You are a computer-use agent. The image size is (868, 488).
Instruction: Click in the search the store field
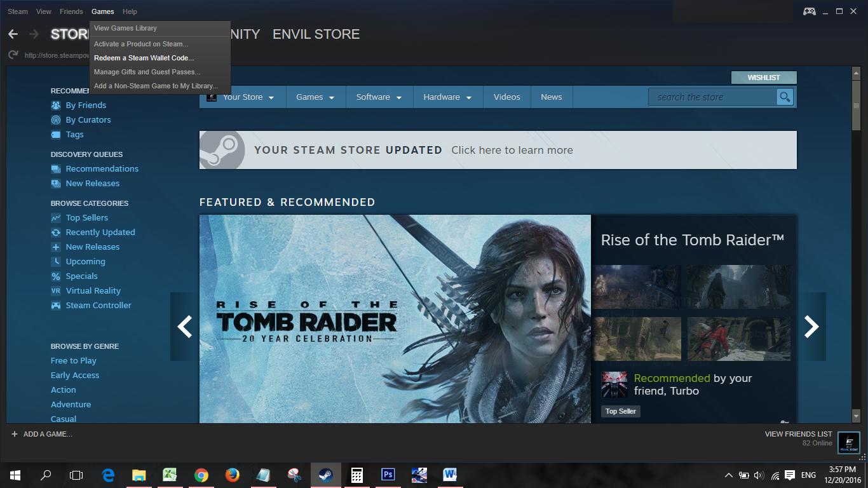(713, 97)
